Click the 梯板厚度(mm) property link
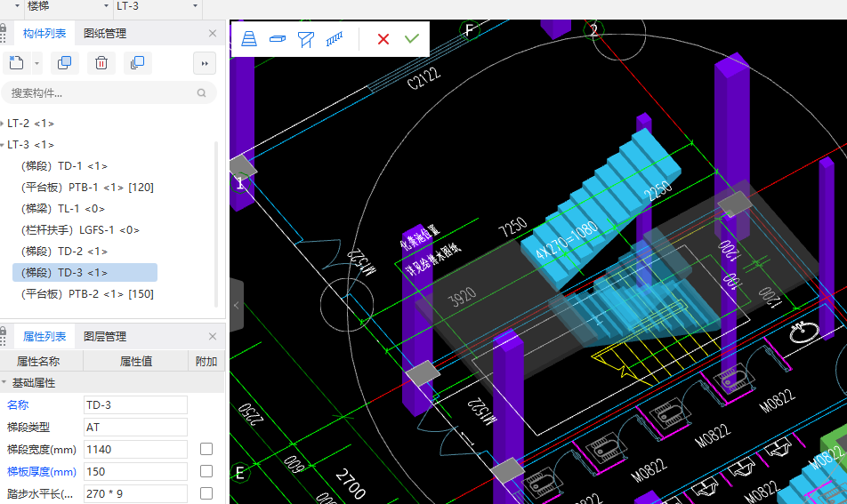Viewport: 847px width, 504px height. 41,472
